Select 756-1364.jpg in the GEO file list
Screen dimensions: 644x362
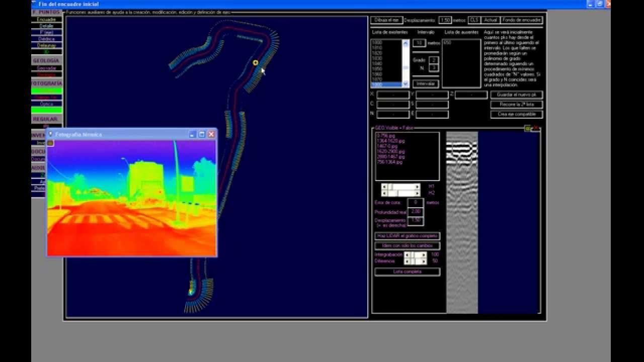click(389, 162)
